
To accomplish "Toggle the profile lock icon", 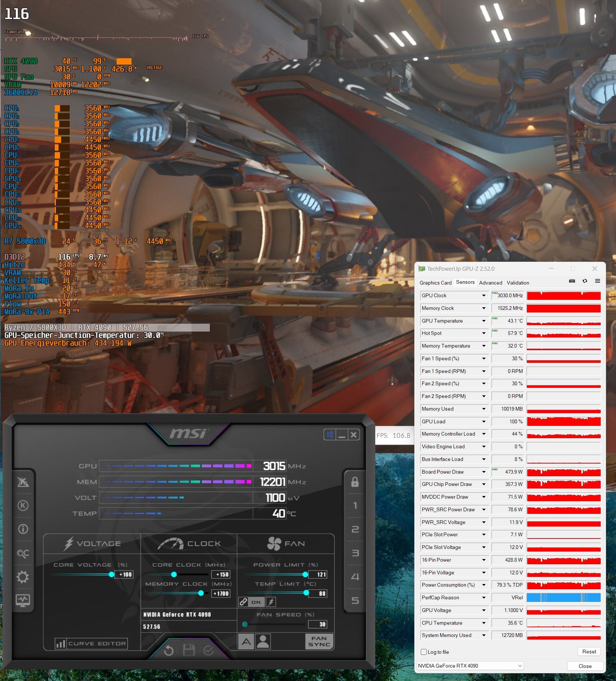I will coord(355,481).
